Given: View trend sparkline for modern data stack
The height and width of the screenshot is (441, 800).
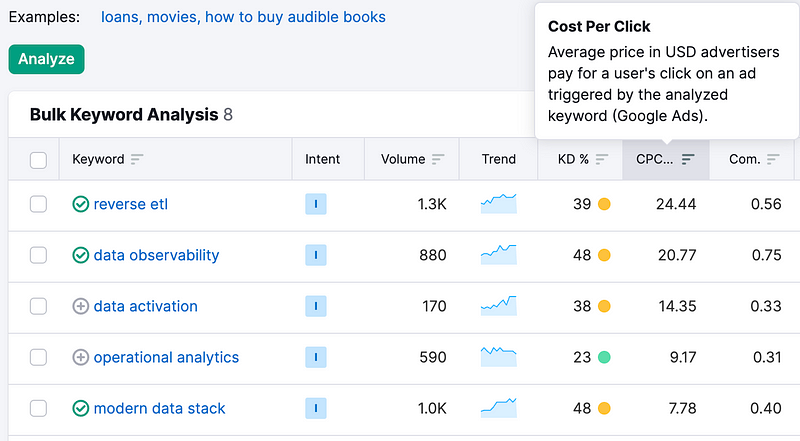Looking at the screenshot, I should (498, 408).
